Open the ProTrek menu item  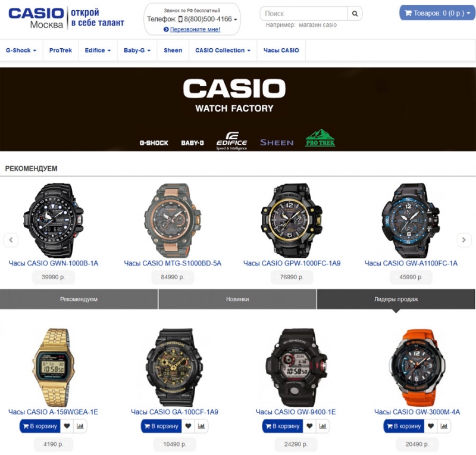pyautogui.click(x=61, y=51)
